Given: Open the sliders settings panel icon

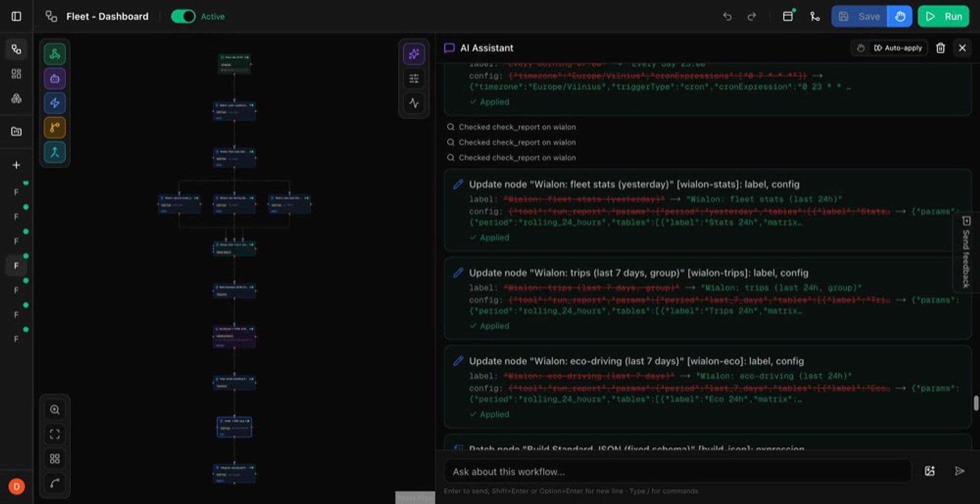Looking at the screenshot, I should tap(414, 78).
